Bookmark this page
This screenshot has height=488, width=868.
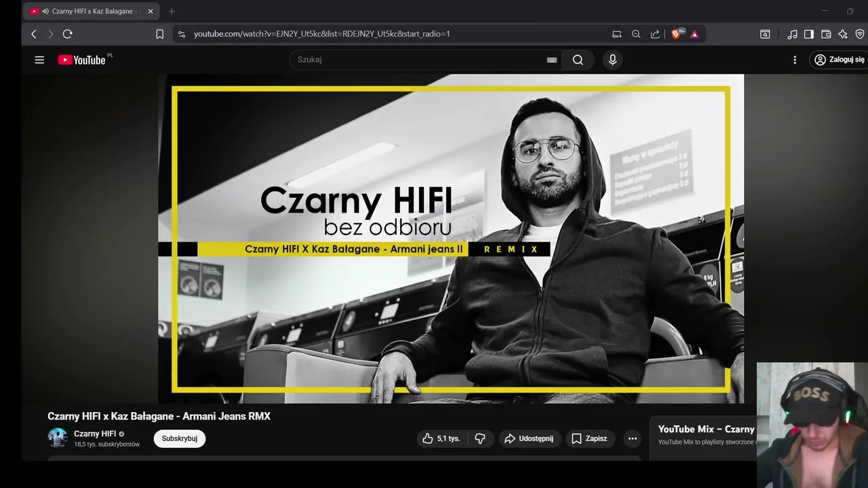tap(160, 34)
